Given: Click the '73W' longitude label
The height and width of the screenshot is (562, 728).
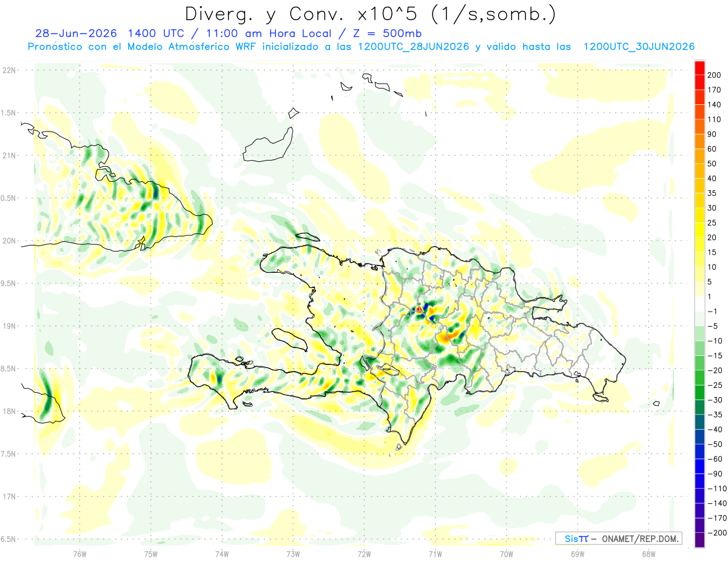Looking at the screenshot, I should 292,555.
